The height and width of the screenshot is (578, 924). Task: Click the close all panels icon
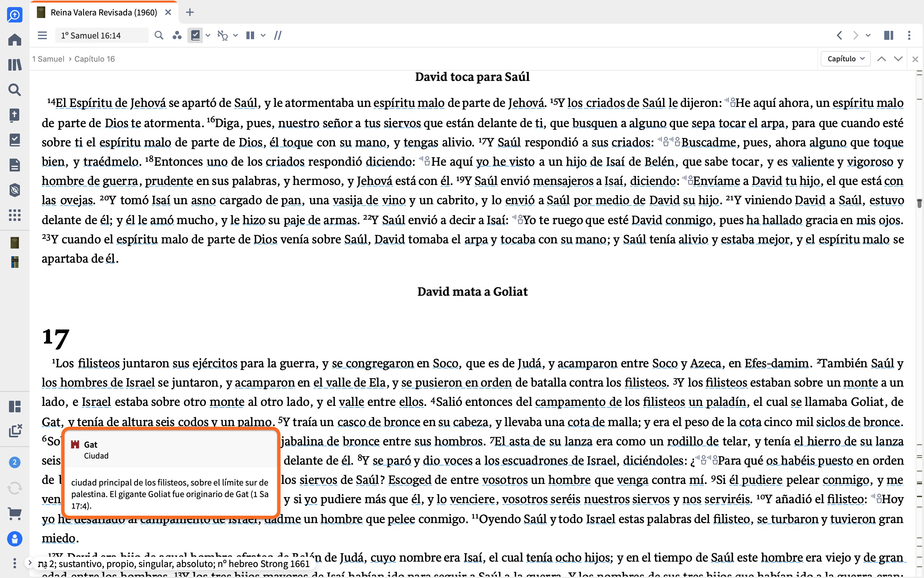15,431
